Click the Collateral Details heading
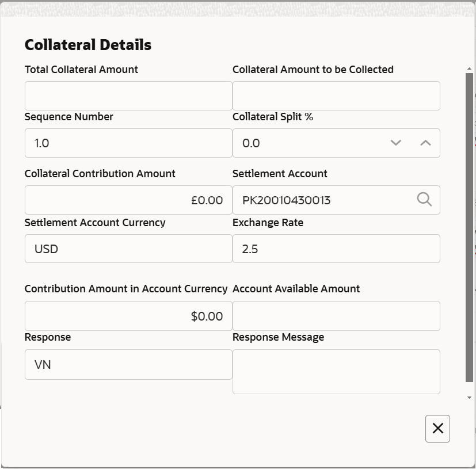The width and height of the screenshot is (476, 469). tap(88, 45)
